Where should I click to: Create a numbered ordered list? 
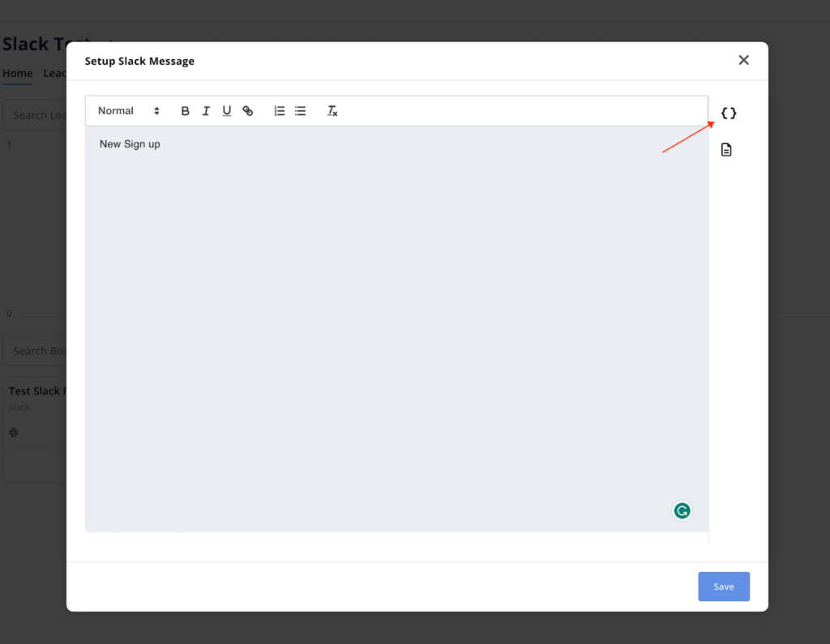point(279,111)
